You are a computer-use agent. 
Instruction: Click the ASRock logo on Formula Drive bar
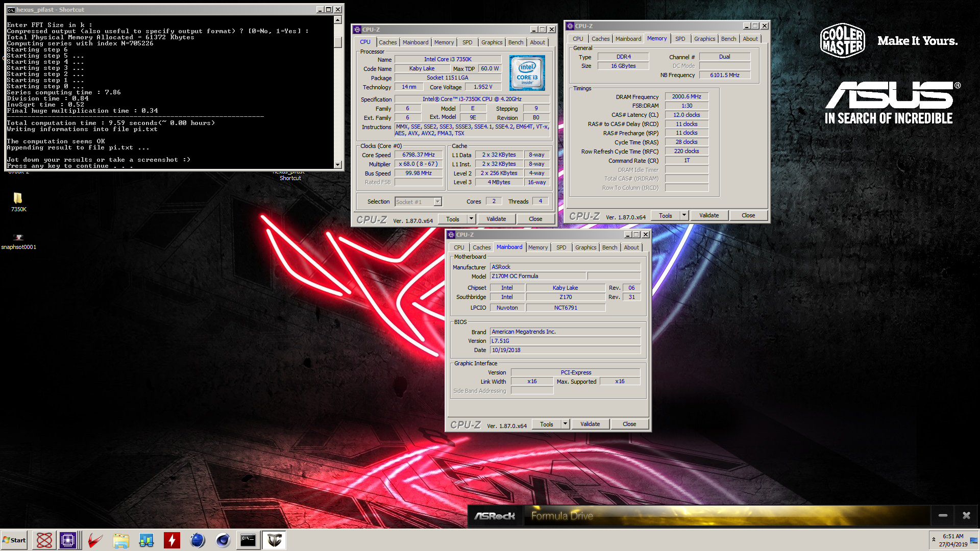495,516
